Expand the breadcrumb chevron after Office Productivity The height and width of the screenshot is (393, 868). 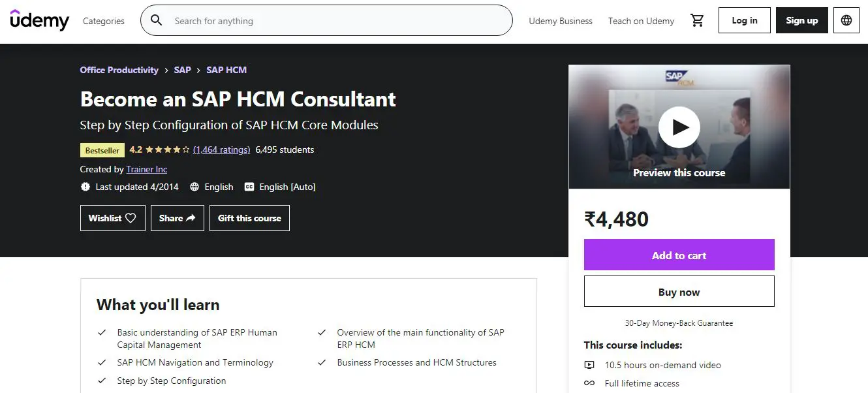tap(168, 70)
